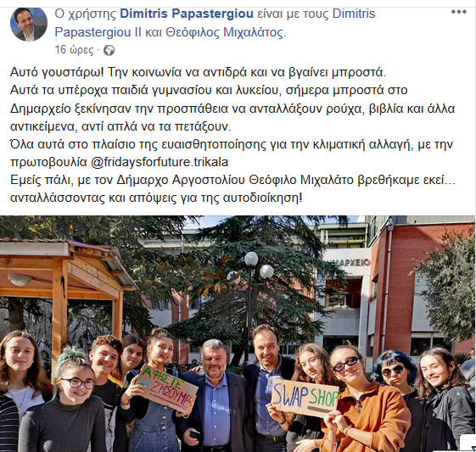Click the white corner overlay on photo
Viewport: 476px width, 452px height.
[x=468, y=444]
